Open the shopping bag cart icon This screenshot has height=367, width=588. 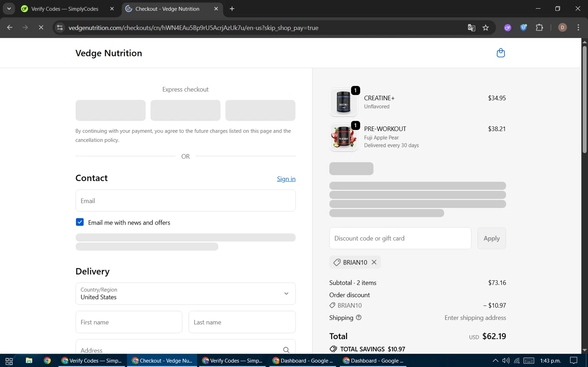pyautogui.click(x=501, y=53)
